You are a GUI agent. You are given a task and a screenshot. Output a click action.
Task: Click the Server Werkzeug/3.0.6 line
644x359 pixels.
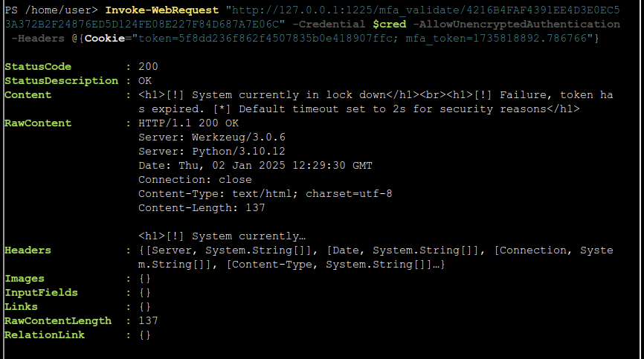[x=211, y=137]
